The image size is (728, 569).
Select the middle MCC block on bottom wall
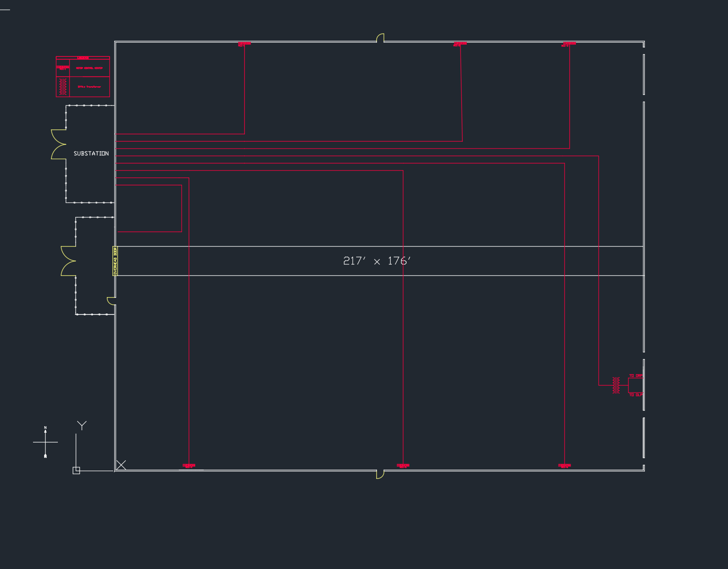[403, 466]
